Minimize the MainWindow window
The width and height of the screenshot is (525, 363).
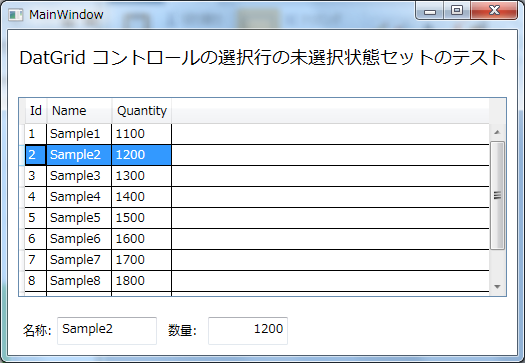coord(430,11)
